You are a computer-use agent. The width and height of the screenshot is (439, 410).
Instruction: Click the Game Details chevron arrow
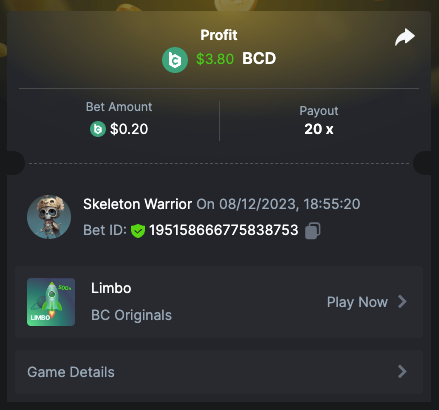(x=402, y=371)
